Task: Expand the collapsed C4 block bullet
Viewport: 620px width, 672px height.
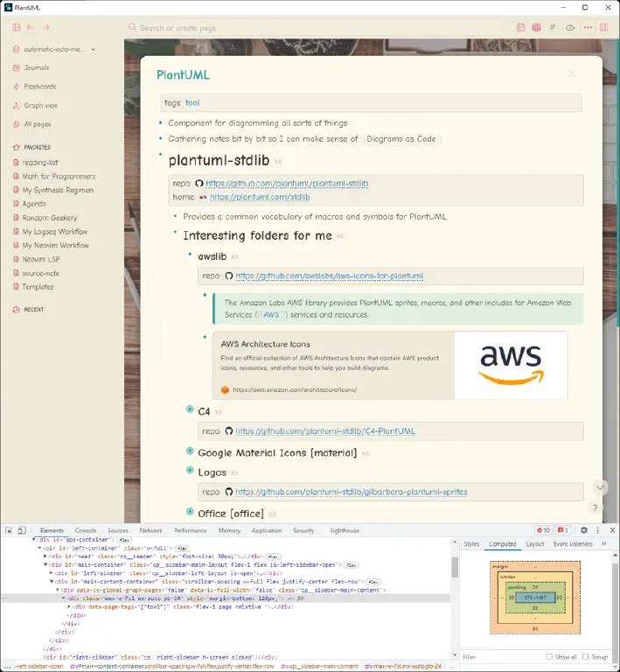Action: (190, 409)
